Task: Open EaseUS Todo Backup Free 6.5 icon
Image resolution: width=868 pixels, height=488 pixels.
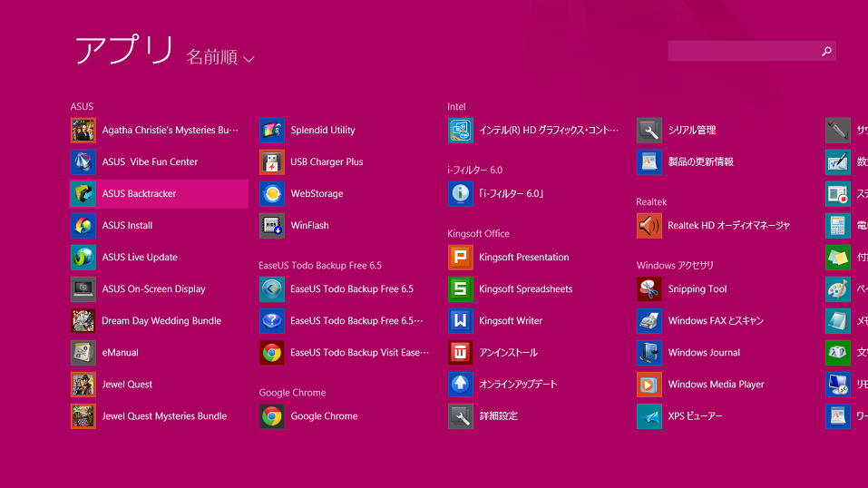Action: click(272, 289)
